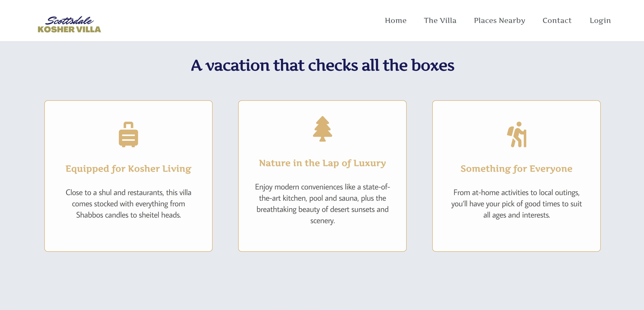
Task: Click the shul and restaurants description text
Action: pos(129,204)
